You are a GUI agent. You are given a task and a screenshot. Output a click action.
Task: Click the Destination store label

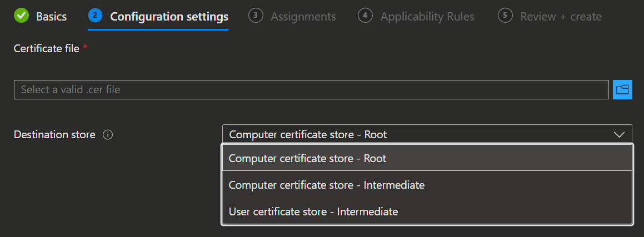(x=54, y=134)
